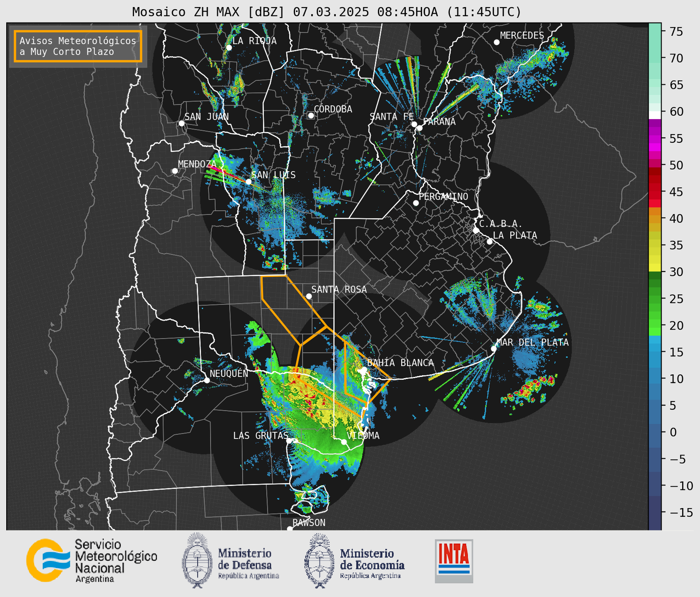This screenshot has width=700, height=597.
Task: Click the PARANÁ label
Action: (439, 121)
